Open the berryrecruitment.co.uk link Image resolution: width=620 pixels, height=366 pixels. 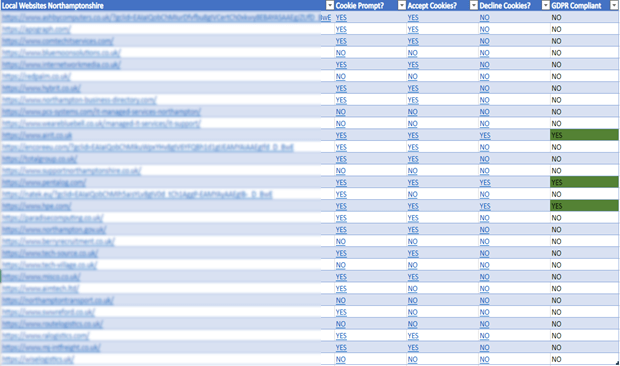58,241
